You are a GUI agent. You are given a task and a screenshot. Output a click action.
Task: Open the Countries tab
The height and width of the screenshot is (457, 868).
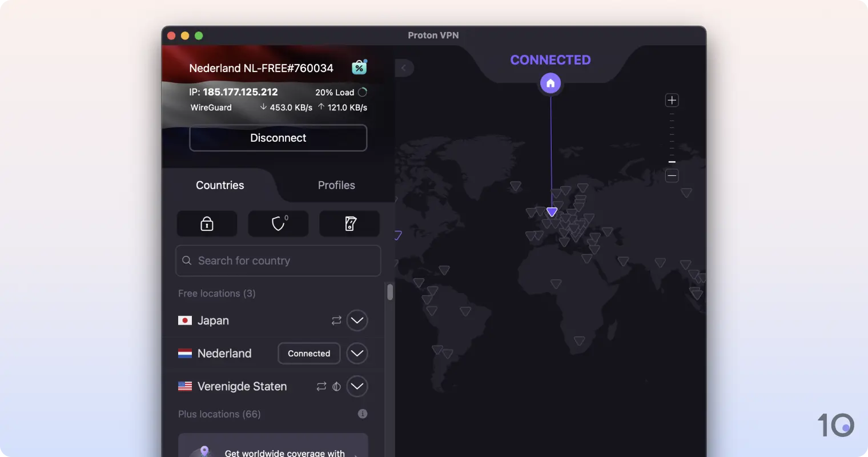tap(220, 185)
